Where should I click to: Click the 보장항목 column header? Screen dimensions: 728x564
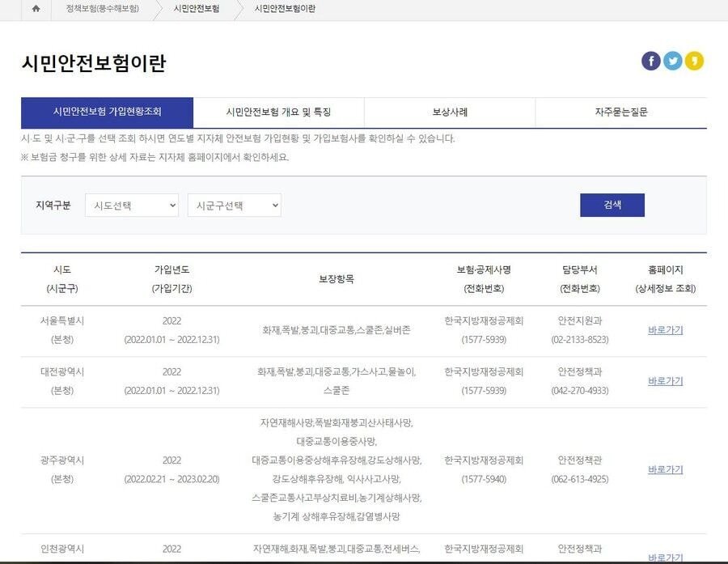tap(336, 279)
